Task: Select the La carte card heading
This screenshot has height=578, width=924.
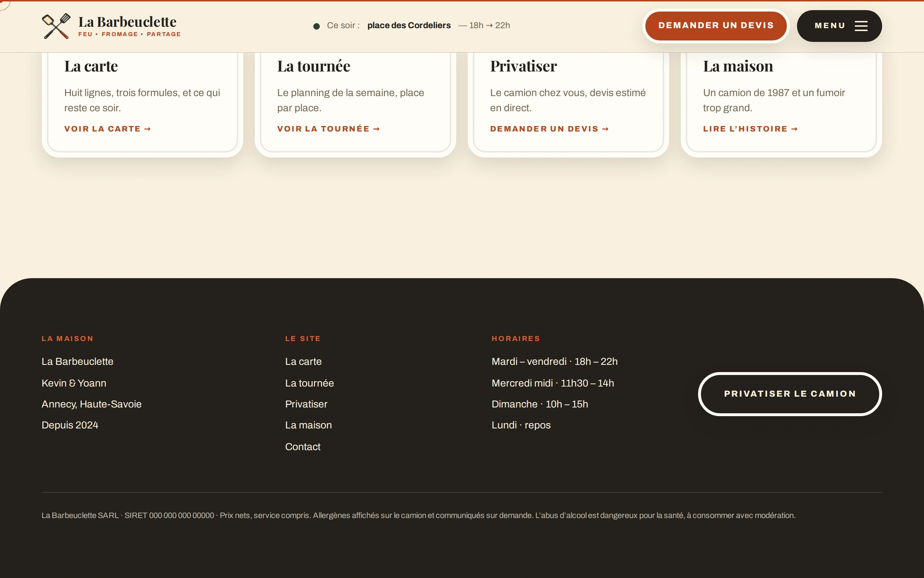Action: pos(91,66)
